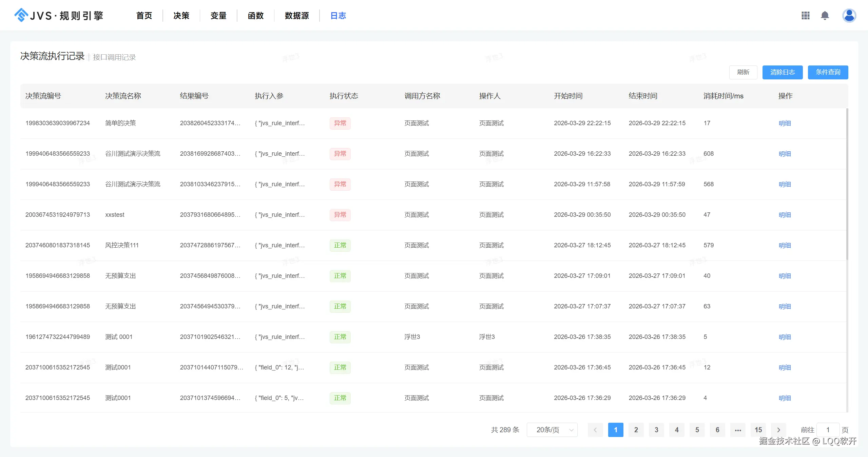The image size is (868, 457).
Task: Open the 决策 menu item
Action: click(x=181, y=16)
